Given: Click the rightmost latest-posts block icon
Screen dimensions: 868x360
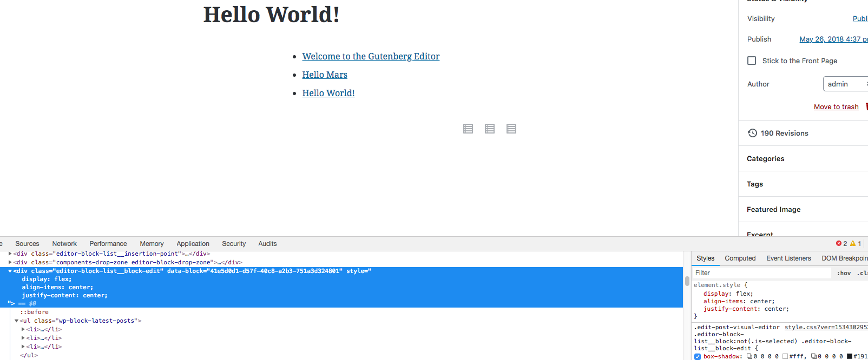Looking at the screenshot, I should tap(511, 129).
